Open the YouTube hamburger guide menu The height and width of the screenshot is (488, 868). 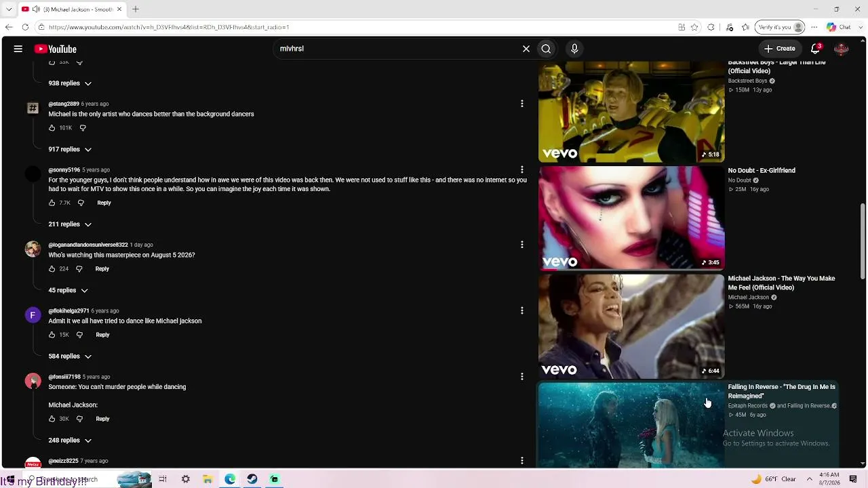(18, 49)
